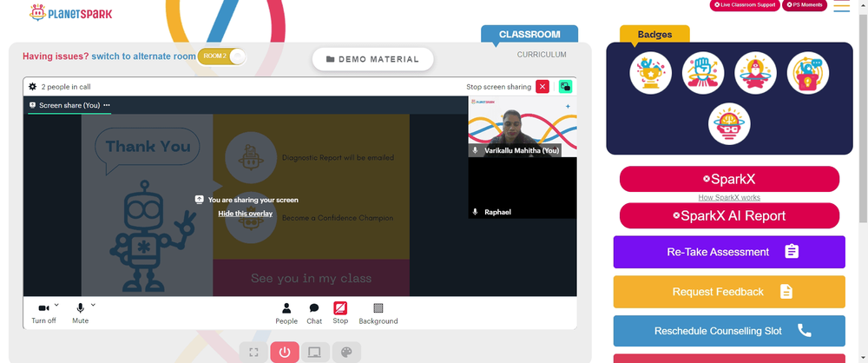
Task: Open the Chat panel
Action: [314, 313]
